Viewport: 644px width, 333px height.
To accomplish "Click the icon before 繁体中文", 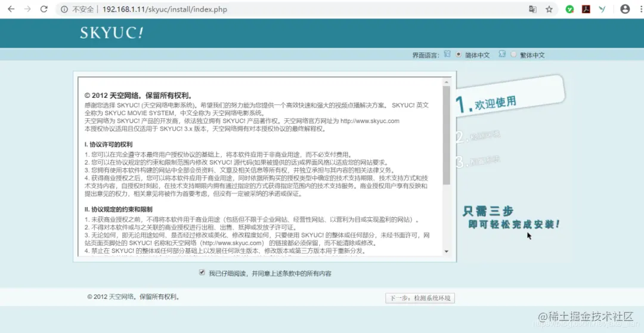I will [502, 54].
